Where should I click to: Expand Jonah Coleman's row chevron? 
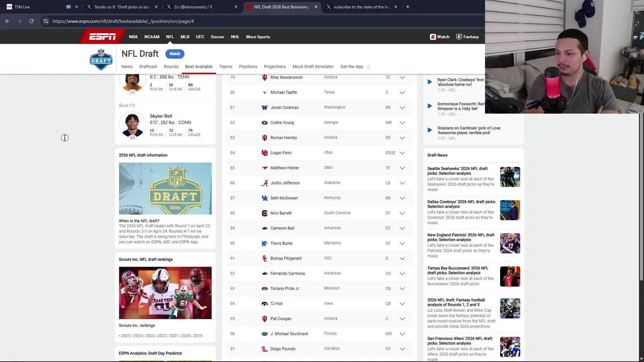coord(402,108)
